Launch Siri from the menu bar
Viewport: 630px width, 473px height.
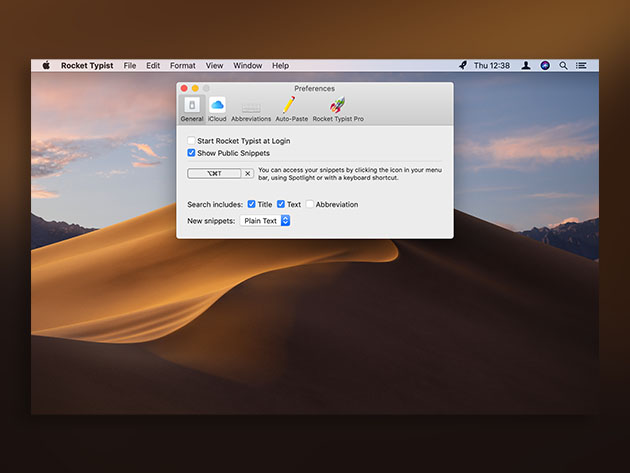click(545, 65)
